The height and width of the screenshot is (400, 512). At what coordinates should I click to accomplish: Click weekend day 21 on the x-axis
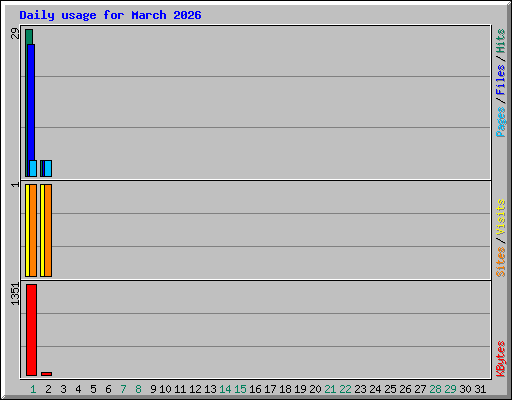[330, 389]
